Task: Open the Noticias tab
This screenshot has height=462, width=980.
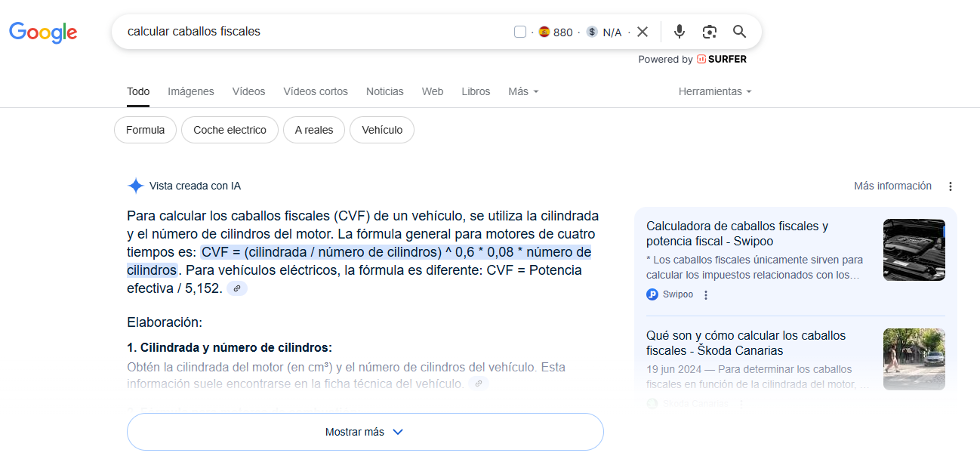Action: pyautogui.click(x=385, y=91)
